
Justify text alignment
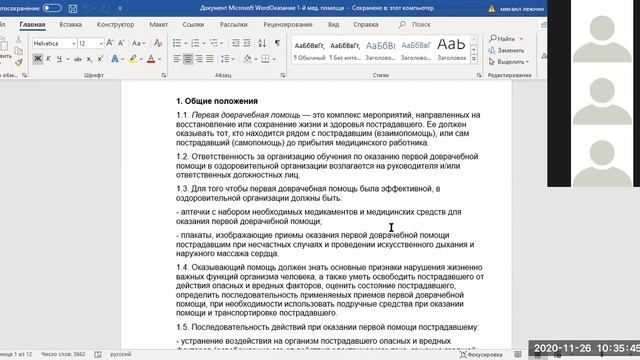coord(210,59)
